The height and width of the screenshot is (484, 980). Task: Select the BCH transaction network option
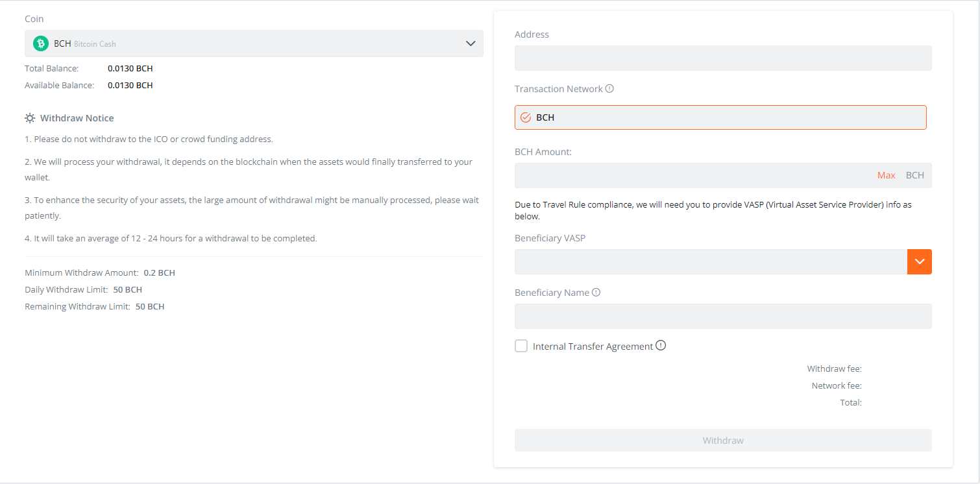[720, 117]
